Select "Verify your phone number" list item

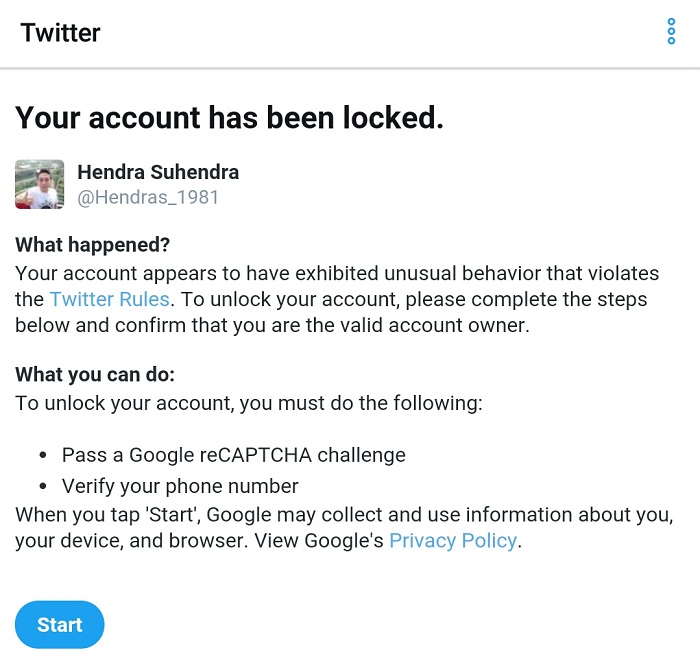pos(180,487)
